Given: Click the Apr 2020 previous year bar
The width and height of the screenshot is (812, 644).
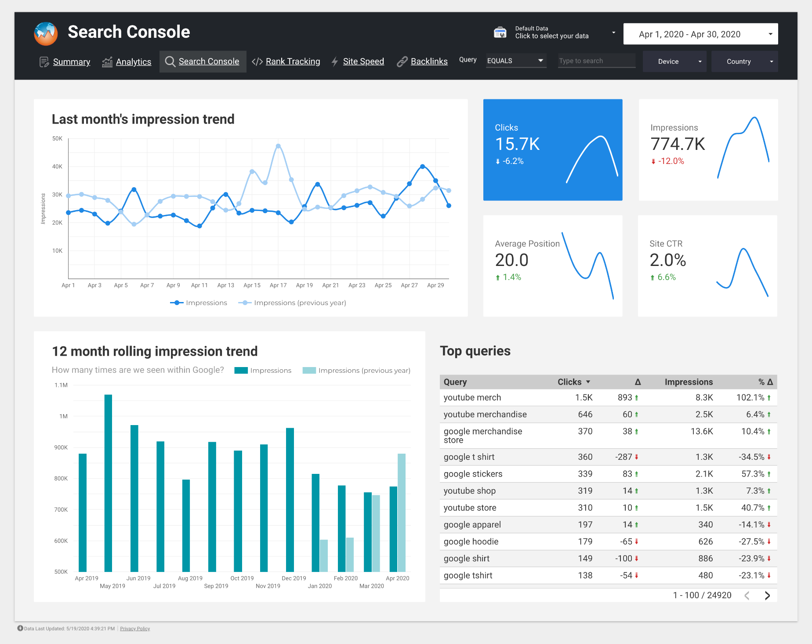Looking at the screenshot, I should 402,513.
